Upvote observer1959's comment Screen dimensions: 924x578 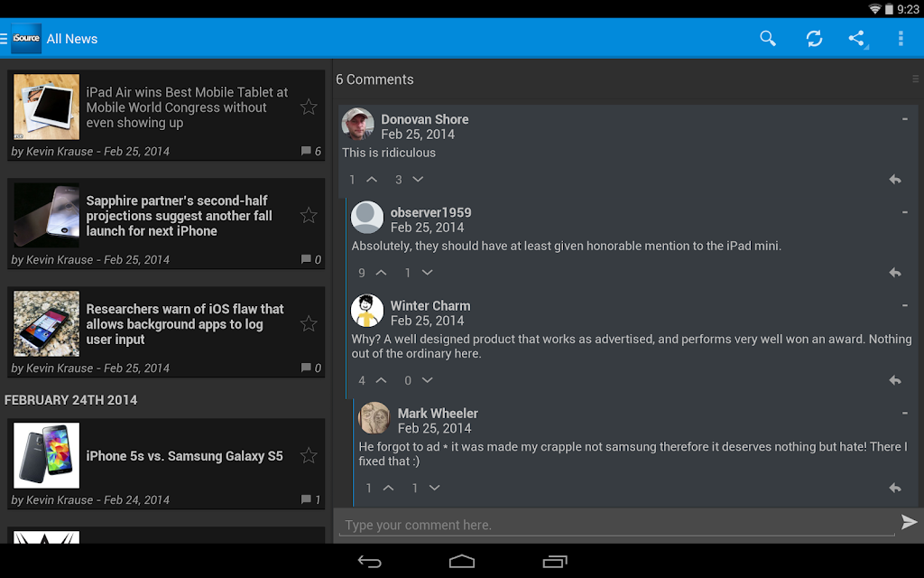(x=382, y=273)
